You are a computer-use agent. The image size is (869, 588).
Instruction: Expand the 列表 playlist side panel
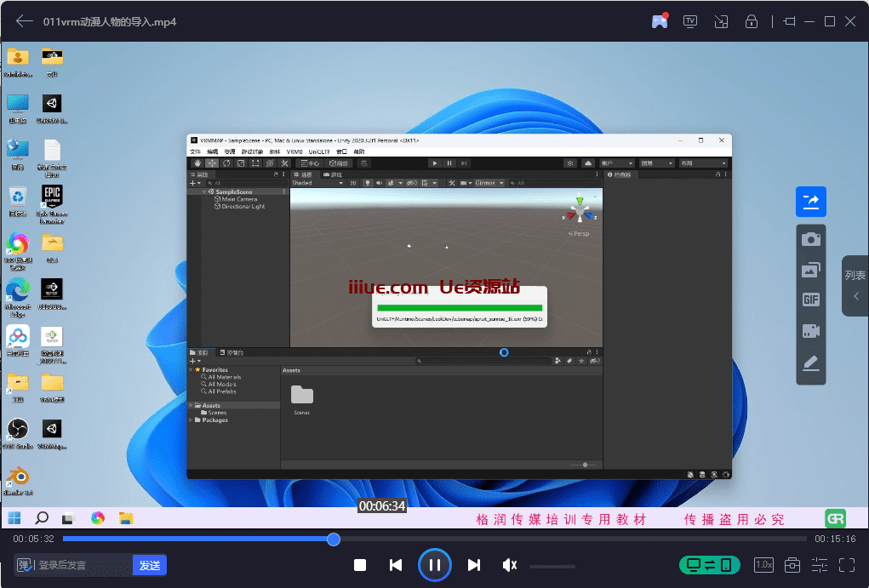coord(855,286)
